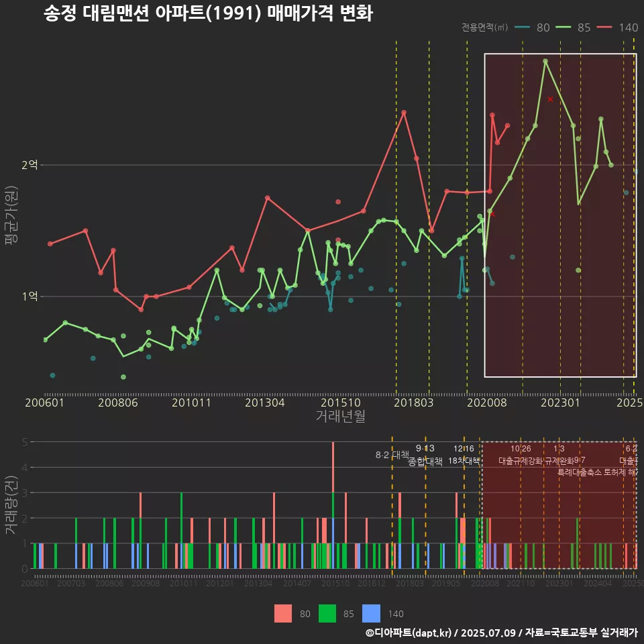Click the teal 80 line sample in top legend
The image size is (644, 644).
pyautogui.click(x=522, y=28)
